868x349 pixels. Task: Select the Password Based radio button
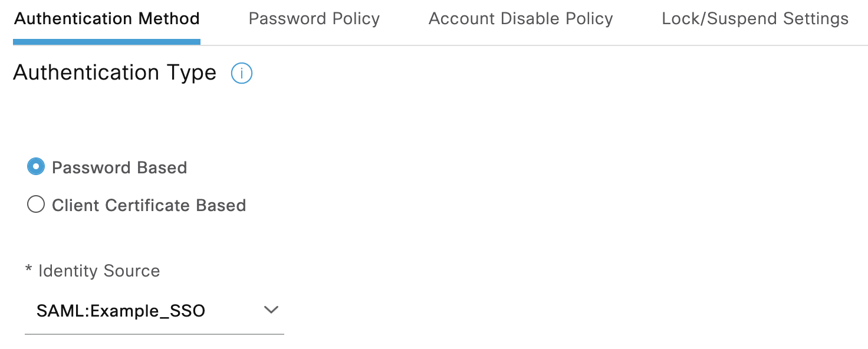coord(35,167)
